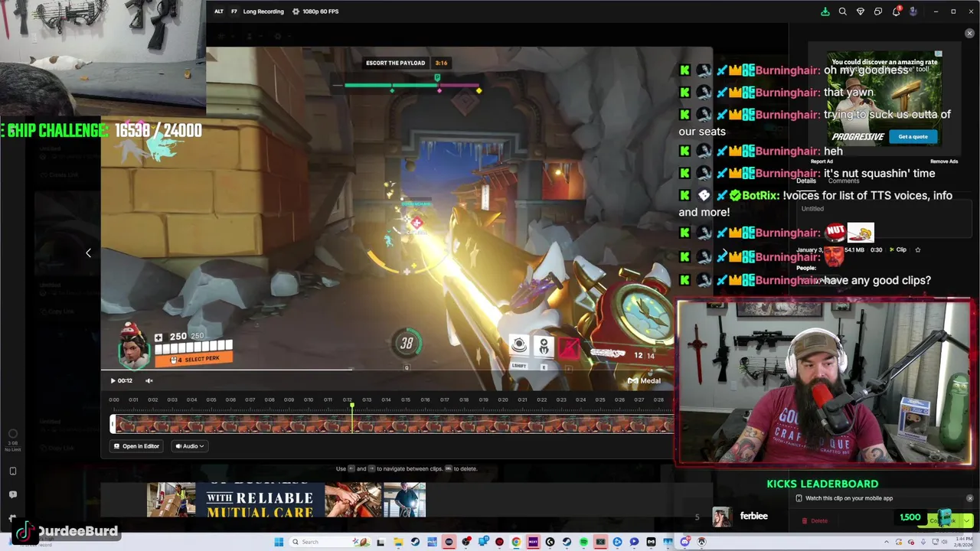Open the 1080p 60 FPS recording settings
Screen dimensions: 980x551
pos(315,11)
